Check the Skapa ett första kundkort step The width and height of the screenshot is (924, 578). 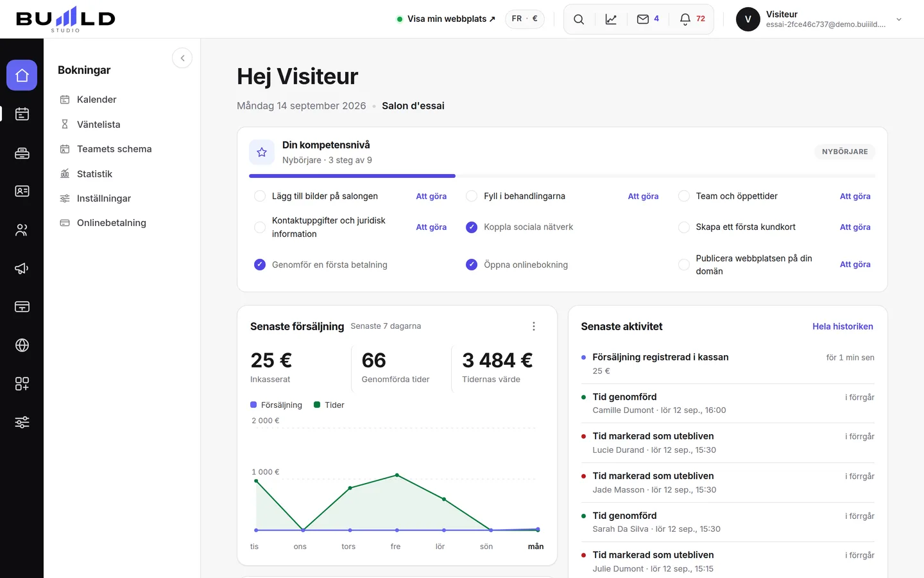coord(684,227)
